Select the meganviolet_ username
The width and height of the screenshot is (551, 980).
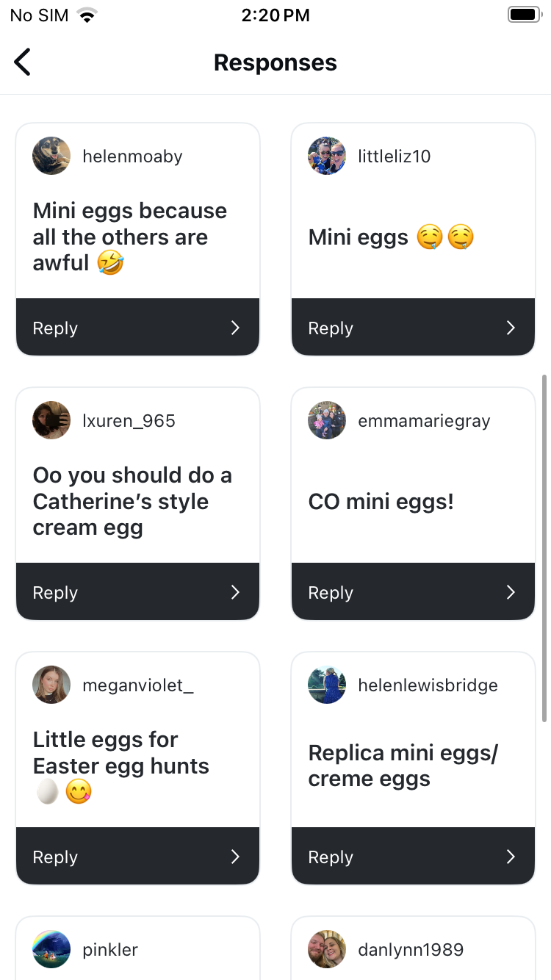[x=138, y=685]
